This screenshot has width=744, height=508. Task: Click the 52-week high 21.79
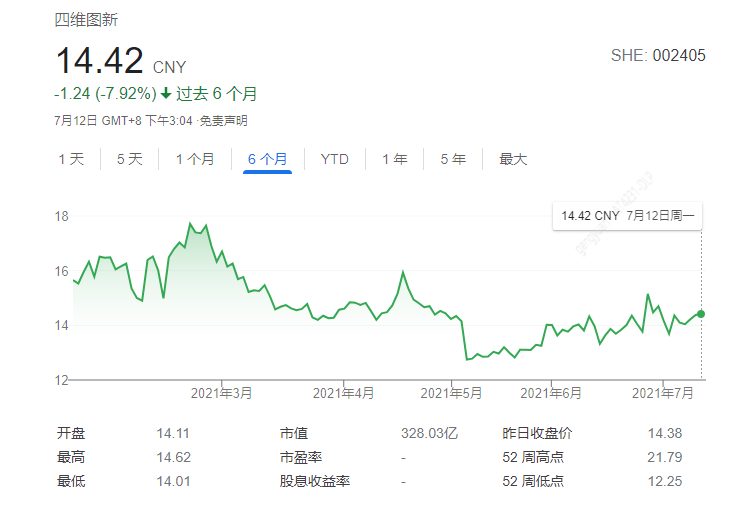(665, 457)
